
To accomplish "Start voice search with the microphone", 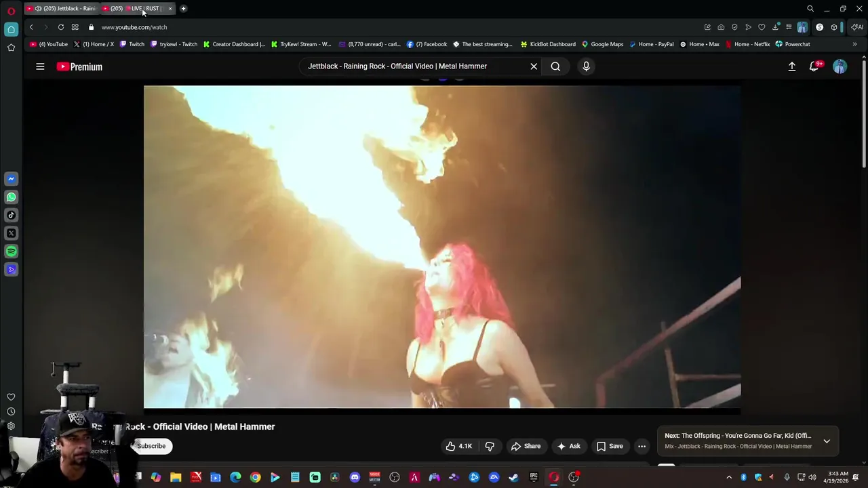I will pyautogui.click(x=586, y=66).
